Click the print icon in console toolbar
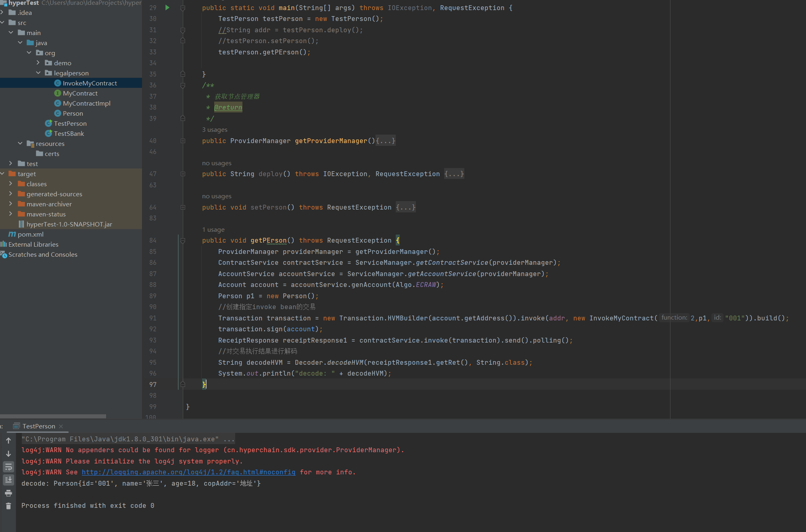806x532 pixels. tap(8, 493)
